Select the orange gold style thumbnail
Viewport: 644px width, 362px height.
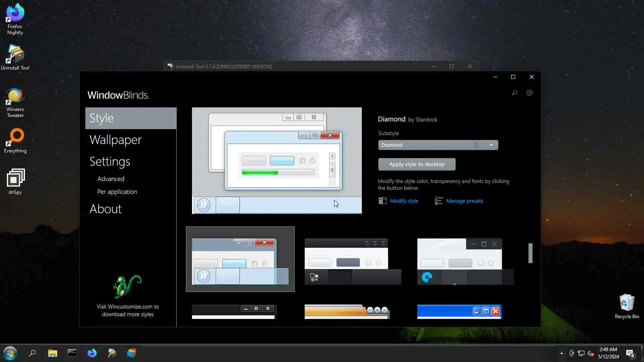tap(347, 312)
